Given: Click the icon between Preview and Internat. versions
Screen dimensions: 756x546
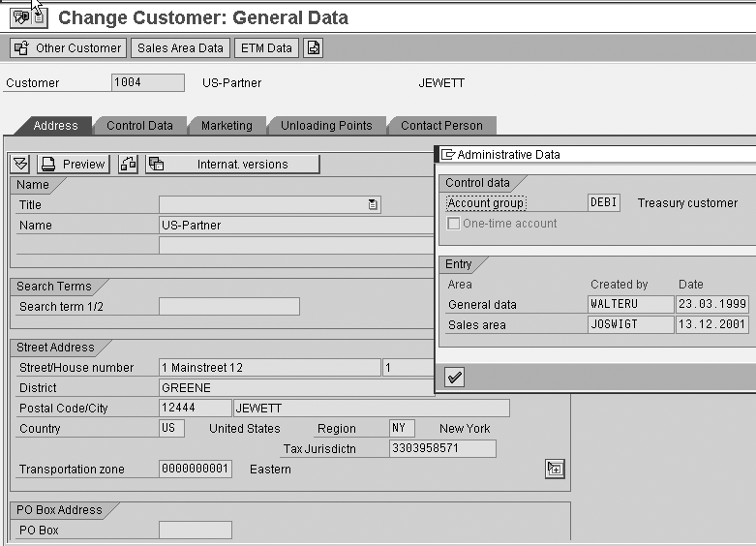Looking at the screenshot, I should point(128,165).
